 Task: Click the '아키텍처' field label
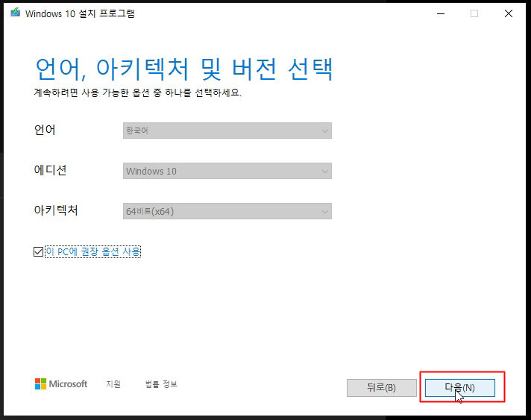tap(56, 210)
